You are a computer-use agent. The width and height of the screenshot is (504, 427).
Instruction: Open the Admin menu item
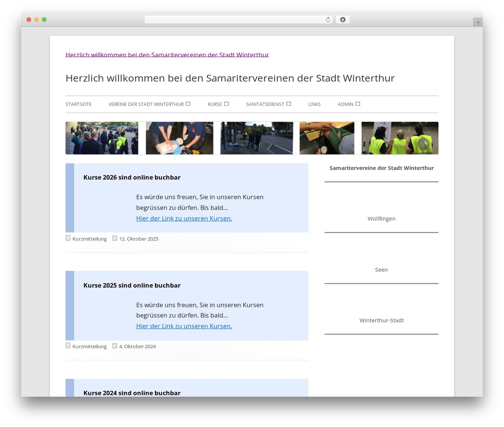[345, 104]
